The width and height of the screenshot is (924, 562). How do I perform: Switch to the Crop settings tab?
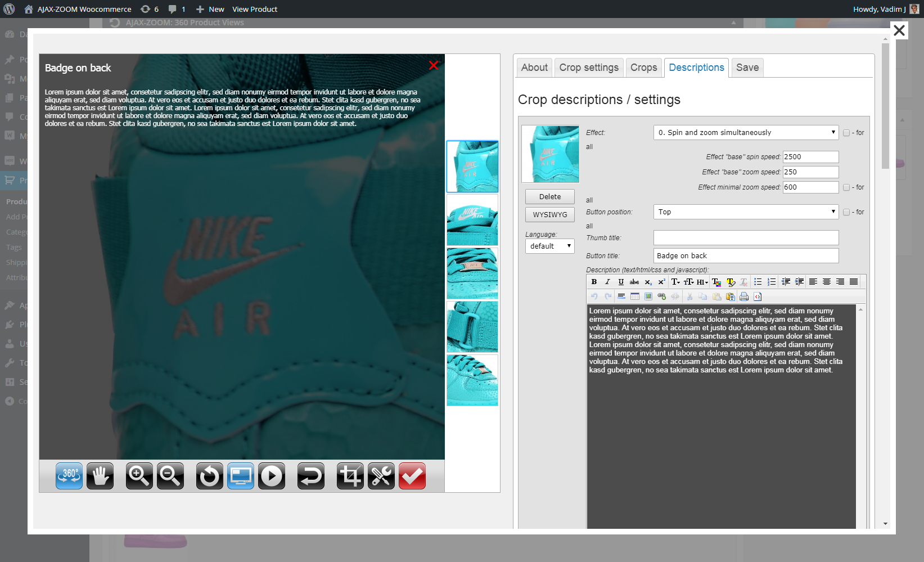click(589, 68)
